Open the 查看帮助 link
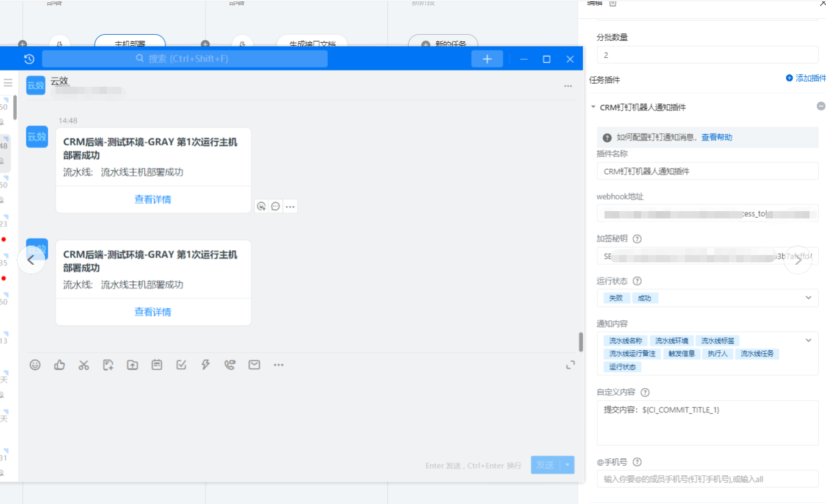This screenshot has height=504, width=826. 717,137
